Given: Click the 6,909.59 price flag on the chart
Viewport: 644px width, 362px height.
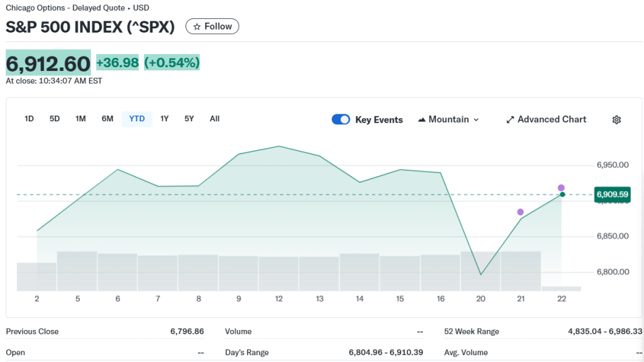Looking at the screenshot, I should [612, 195].
